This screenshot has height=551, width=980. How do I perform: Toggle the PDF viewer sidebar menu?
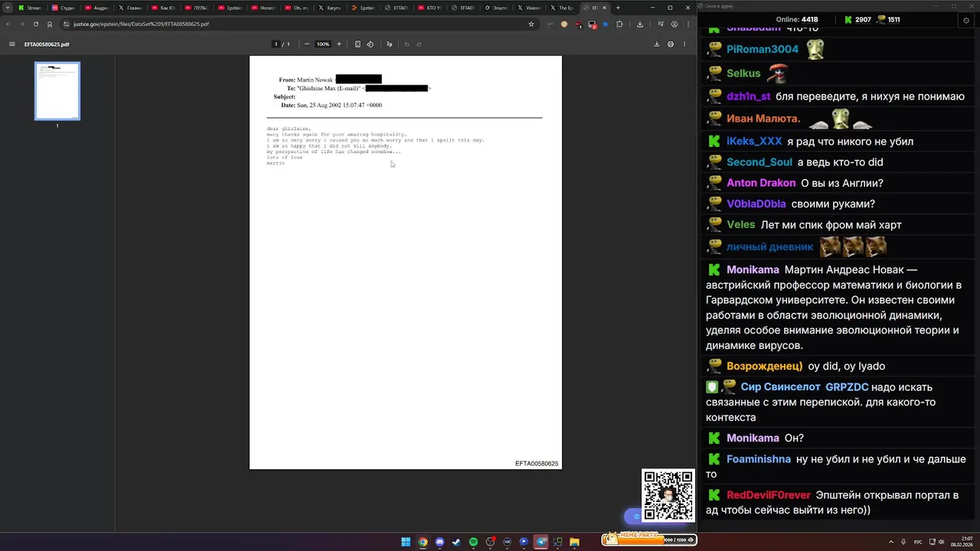click(x=11, y=44)
